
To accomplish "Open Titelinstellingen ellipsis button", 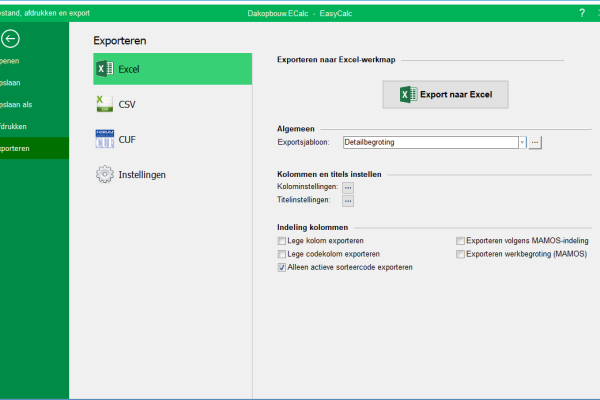I will (348, 200).
